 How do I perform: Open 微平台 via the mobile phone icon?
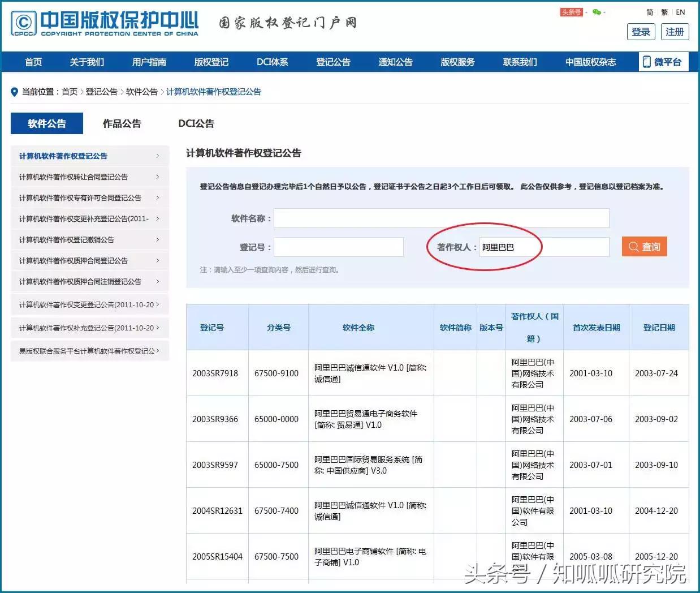[x=646, y=62]
